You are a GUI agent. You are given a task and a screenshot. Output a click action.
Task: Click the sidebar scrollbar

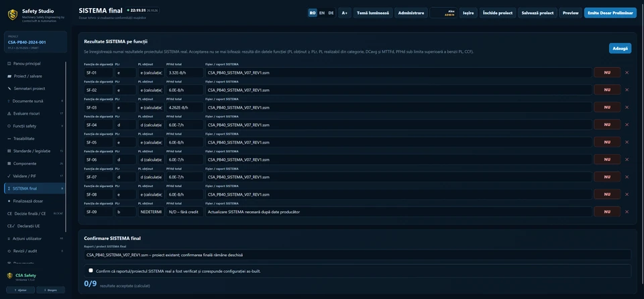pyautogui.click(x=66, y=145)
